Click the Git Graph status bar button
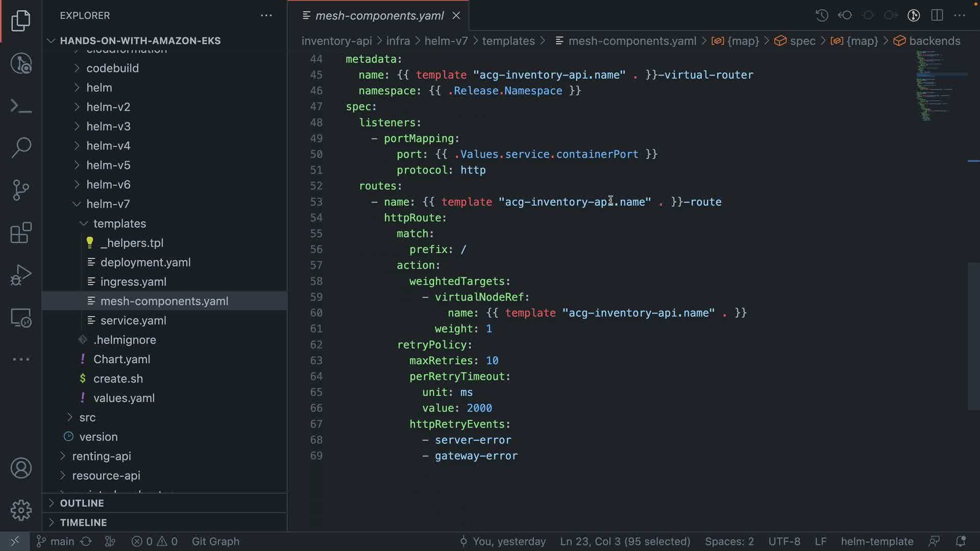 click(215, 541)
